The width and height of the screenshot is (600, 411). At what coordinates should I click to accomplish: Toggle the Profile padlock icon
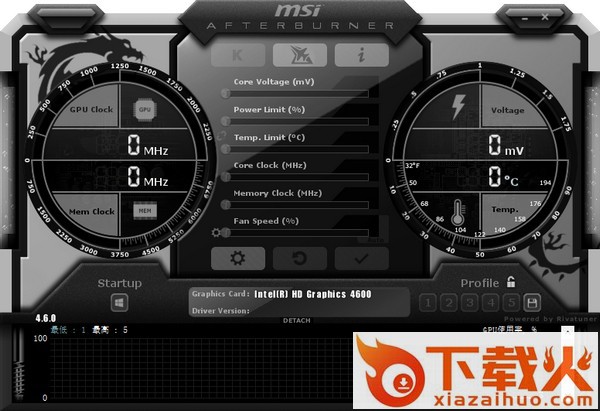click(511, 282)
